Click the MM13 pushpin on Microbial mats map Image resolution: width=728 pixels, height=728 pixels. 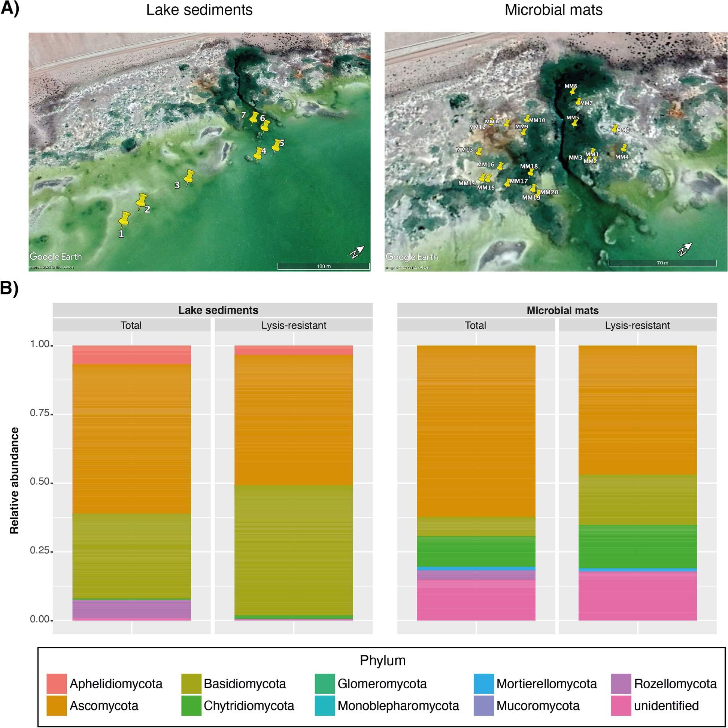tap(479, 152)
